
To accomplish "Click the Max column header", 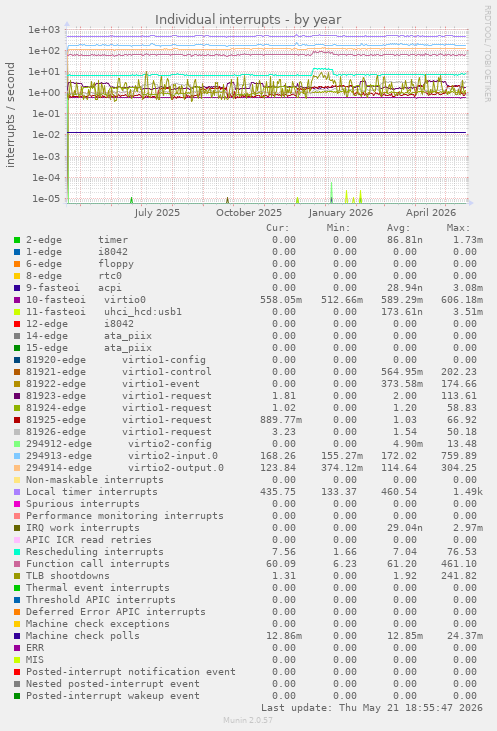I will tap(458, 228).
